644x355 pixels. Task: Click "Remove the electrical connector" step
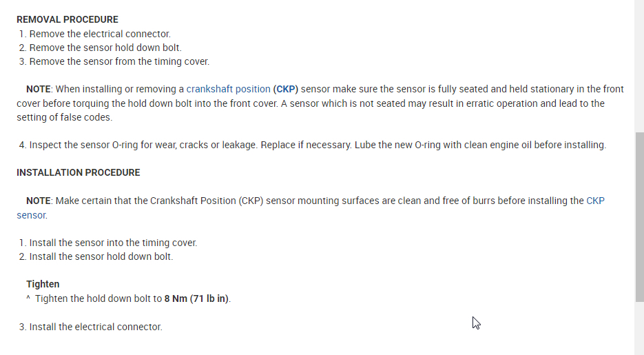click(100, 34)
